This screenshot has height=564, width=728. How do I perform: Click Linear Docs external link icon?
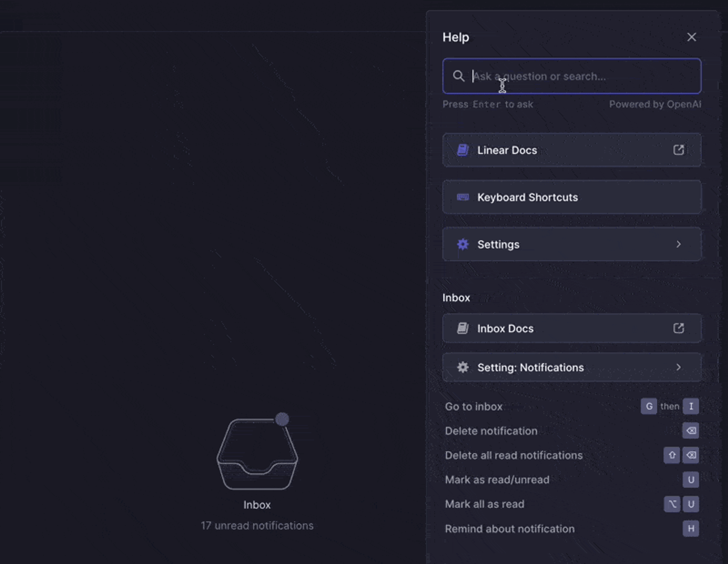(678, 150)
